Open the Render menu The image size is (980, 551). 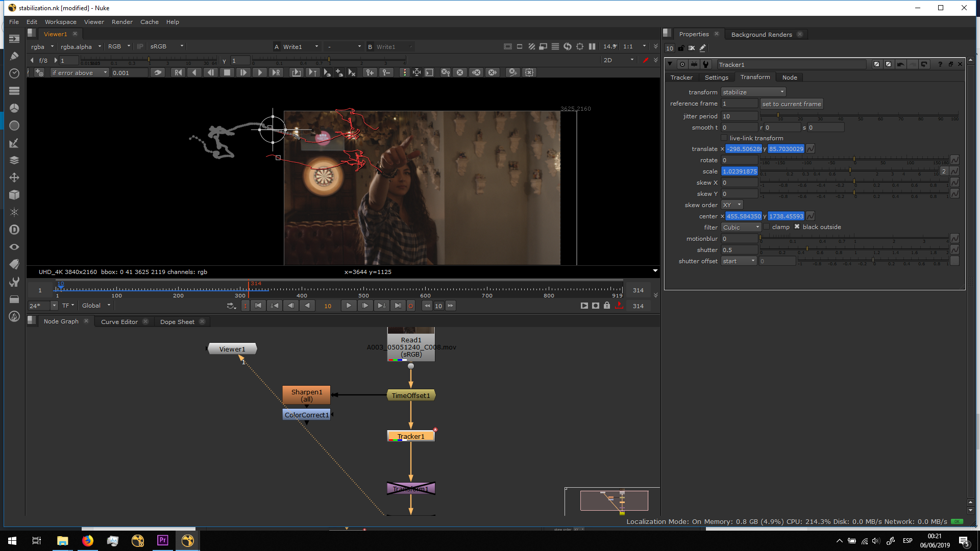pos(122,22)
